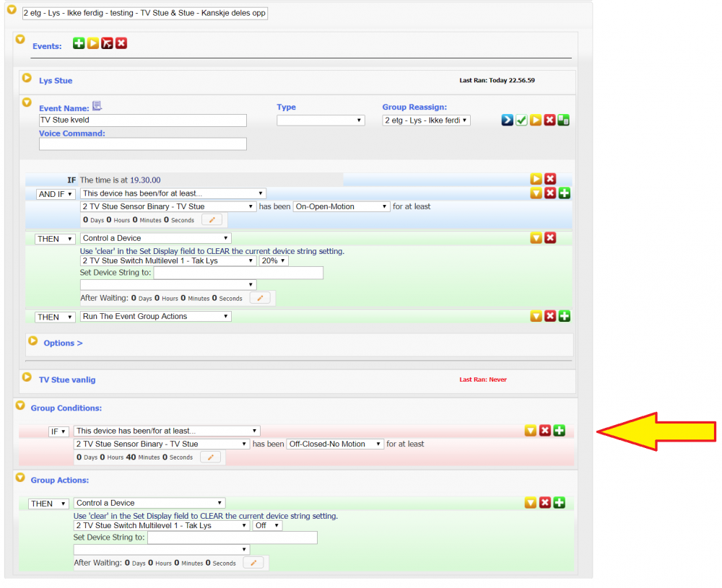Remove the Group Actions Control a Device action

click(545, 503)
